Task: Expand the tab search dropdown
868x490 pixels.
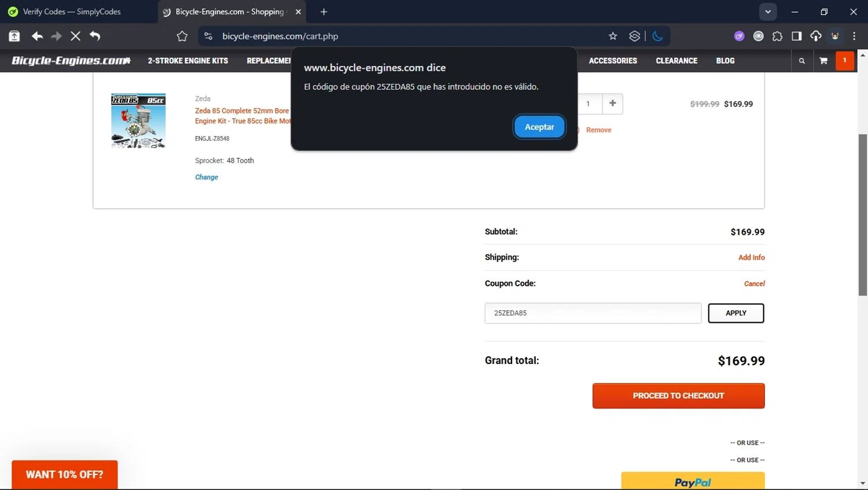Action: (768, 12)
